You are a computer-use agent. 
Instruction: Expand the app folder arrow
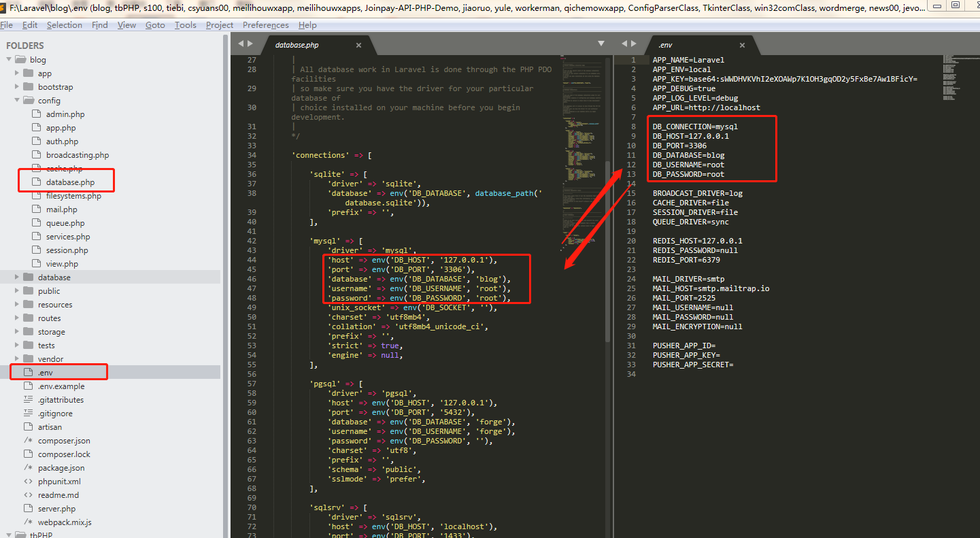tap(17, 73)
